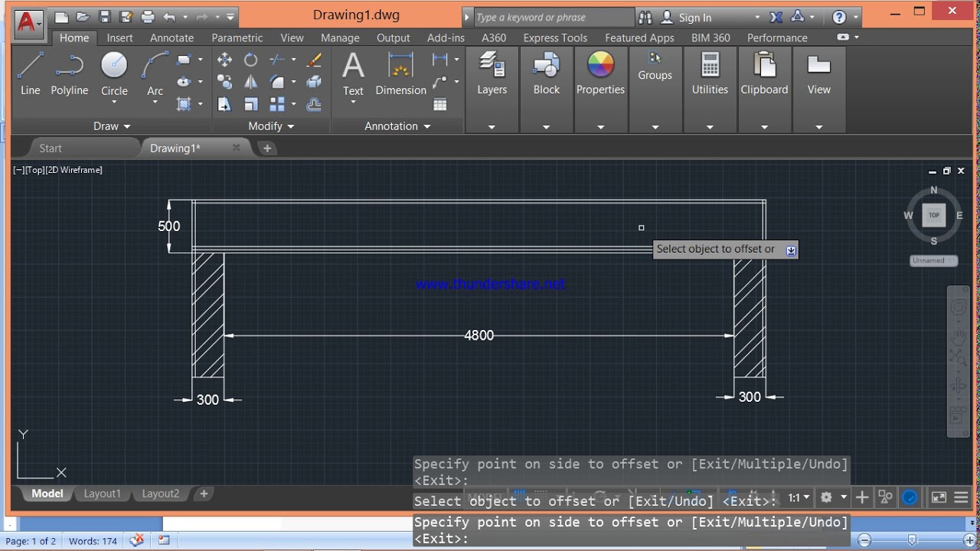The height and width of the screenshot is (551, 980).
Task: Open the Annotate ribbon tab
Action: click(171, 37)
